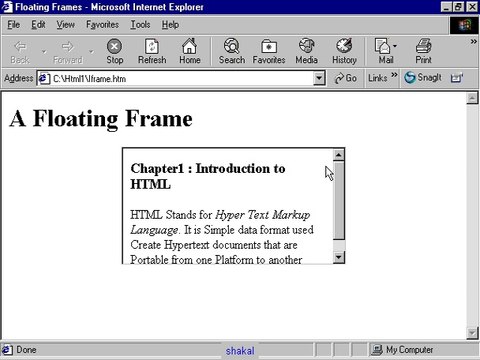This screenshot has width=480, height=360.
Task: Click the "shakal" text in status bar
Action: click(x=240, y=351)
